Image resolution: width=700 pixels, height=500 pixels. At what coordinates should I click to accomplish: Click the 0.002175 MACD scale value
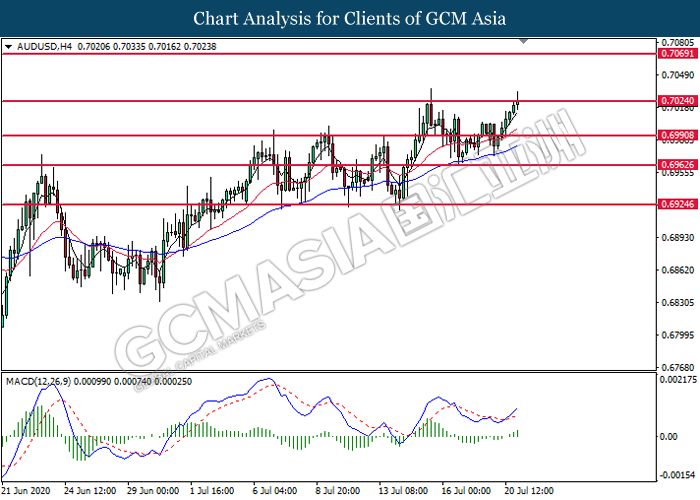coord(678,380)
